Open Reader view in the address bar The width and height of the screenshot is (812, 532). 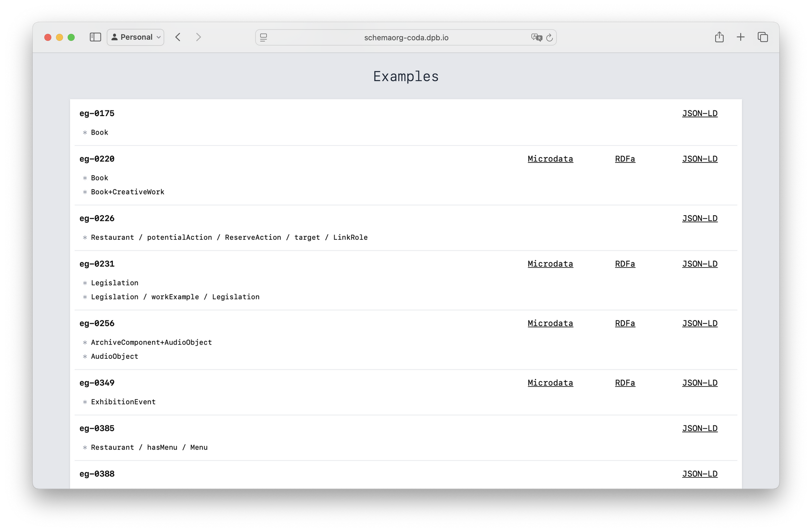coord(263,37)
